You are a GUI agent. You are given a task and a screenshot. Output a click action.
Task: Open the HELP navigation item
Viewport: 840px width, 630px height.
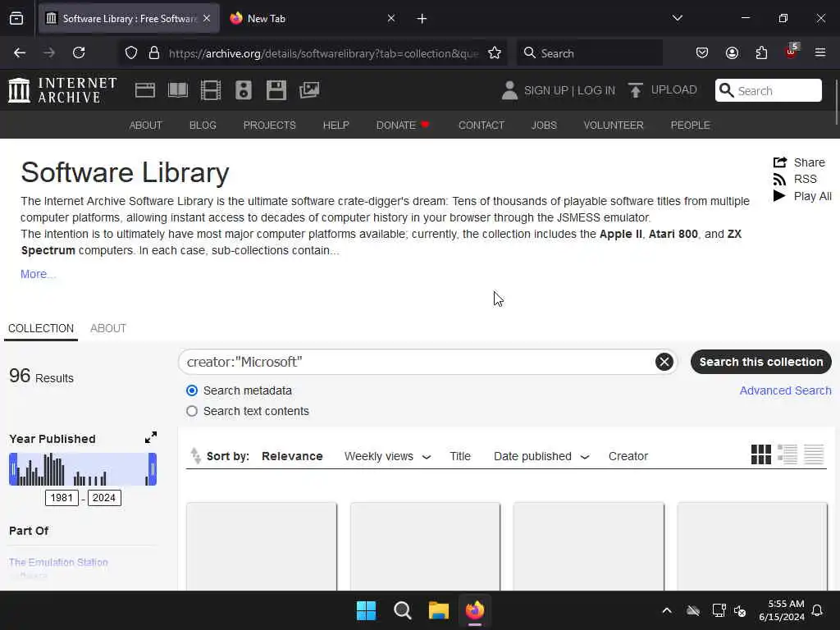point(336,125)
